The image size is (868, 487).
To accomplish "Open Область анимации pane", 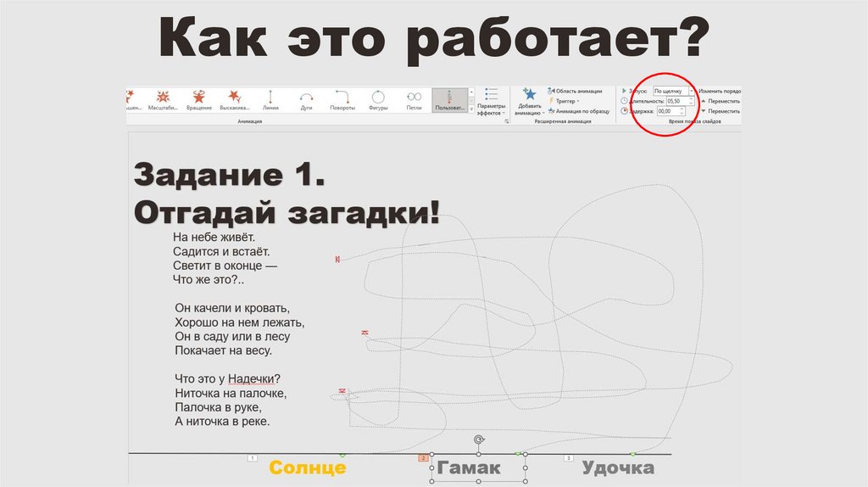I will pos(576,91).
